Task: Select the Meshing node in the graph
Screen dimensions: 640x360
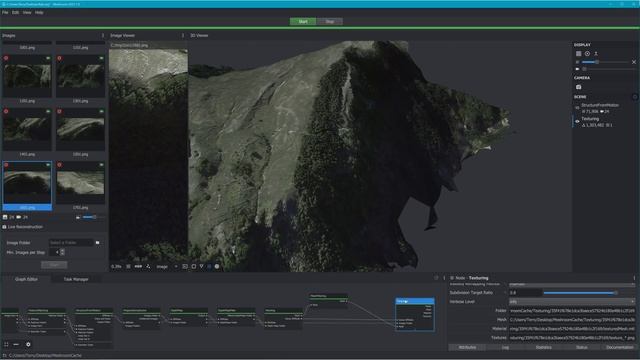Action: click(x=283, y=318)
